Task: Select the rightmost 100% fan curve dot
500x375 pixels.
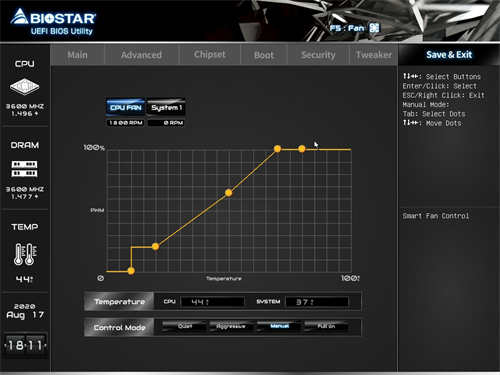Action: coord(302,149)
